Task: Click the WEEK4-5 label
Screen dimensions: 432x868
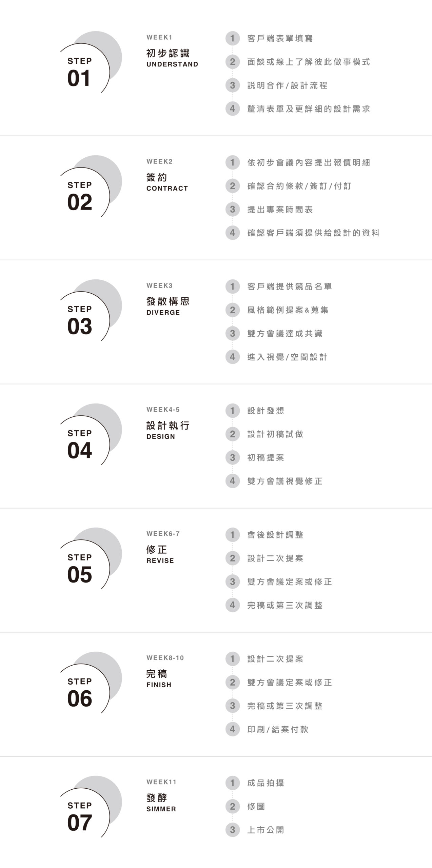Action: click(163, 410)
